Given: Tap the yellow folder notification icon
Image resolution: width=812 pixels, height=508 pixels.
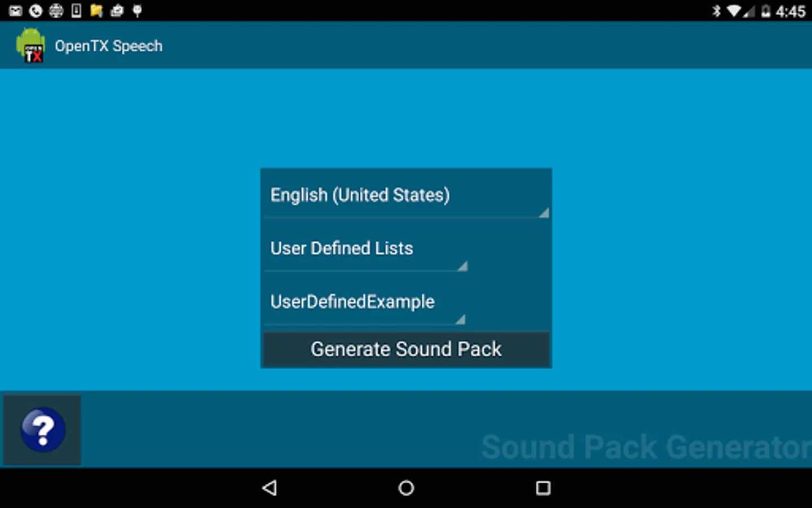Looking at the screenshot, I should 96,11.
